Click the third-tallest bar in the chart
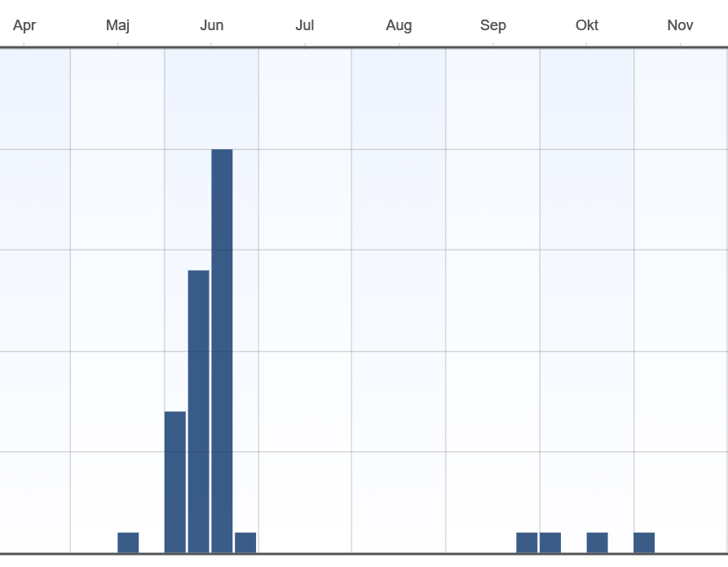 click(x=175, y=482)
